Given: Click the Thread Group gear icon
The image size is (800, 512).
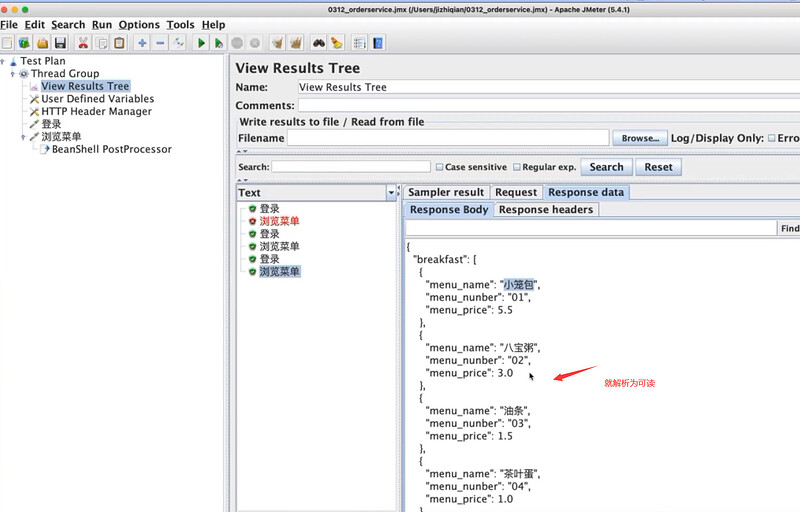Looking at the screenshot, I should (24, 74).
